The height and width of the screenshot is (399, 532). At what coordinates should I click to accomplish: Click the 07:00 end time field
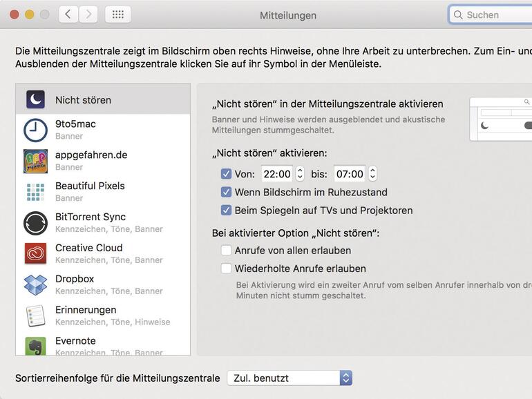tap(350, 173)
